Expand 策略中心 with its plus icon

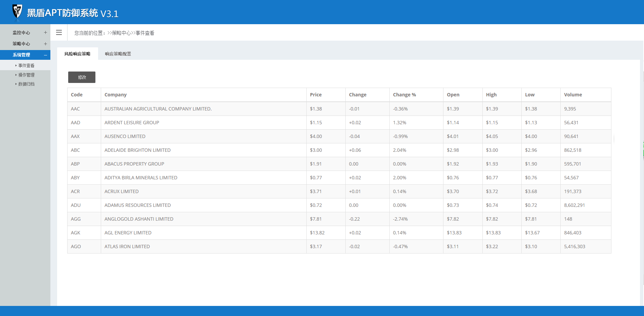coord(45,44)
